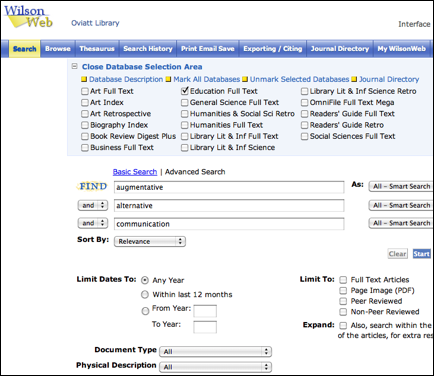Screen dimensions: 434x376
Task: Click the Clear button
Action: point(397,254)
